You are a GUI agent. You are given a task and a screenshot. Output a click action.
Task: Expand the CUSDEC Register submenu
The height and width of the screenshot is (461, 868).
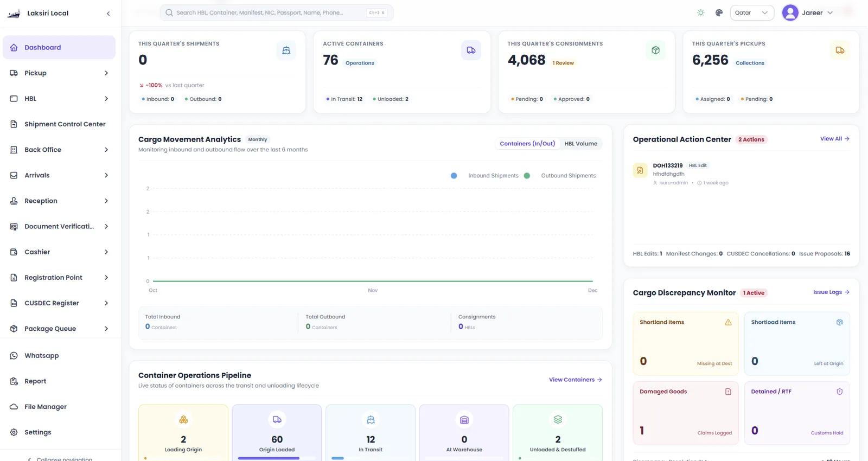[x=106, y=303]
